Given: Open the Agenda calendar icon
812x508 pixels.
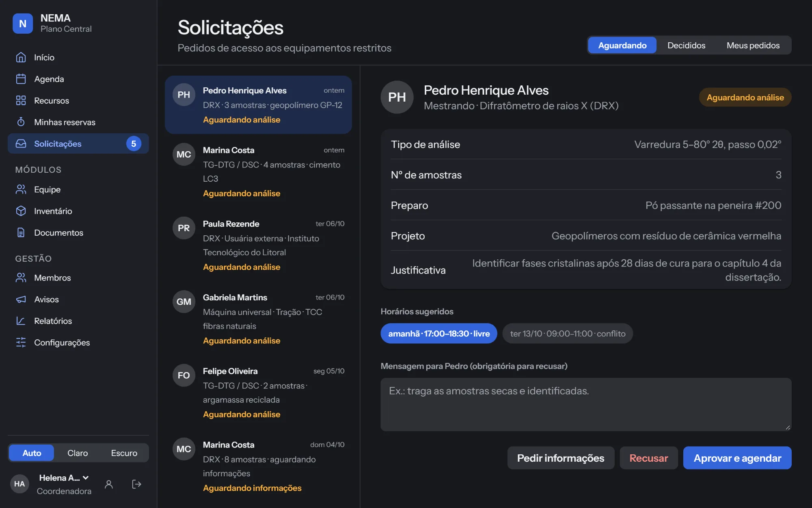Looking at the screenshot, I should pos(21,79).
